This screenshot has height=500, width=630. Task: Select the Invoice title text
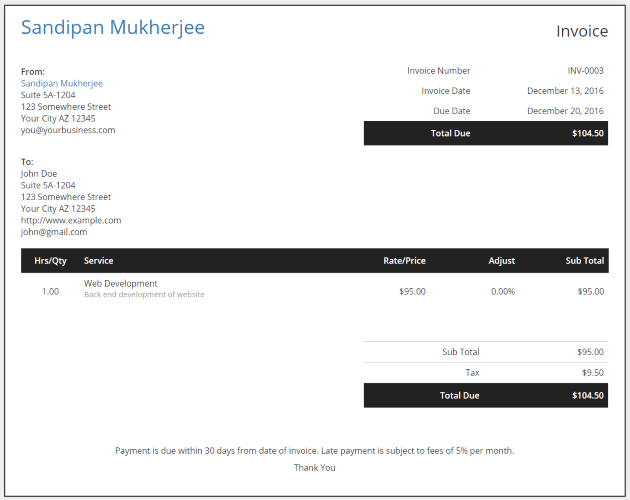coord(582,31)
